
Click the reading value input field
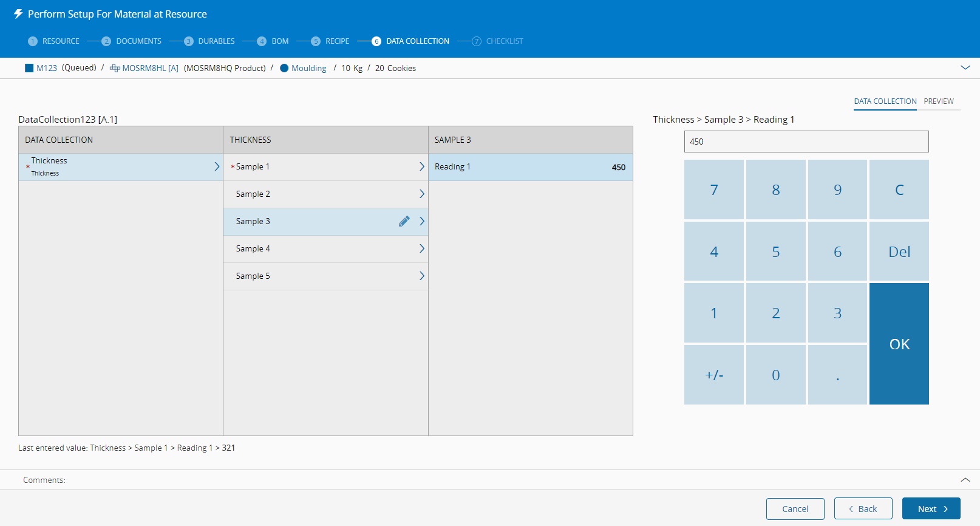click(x=806, y=142)
